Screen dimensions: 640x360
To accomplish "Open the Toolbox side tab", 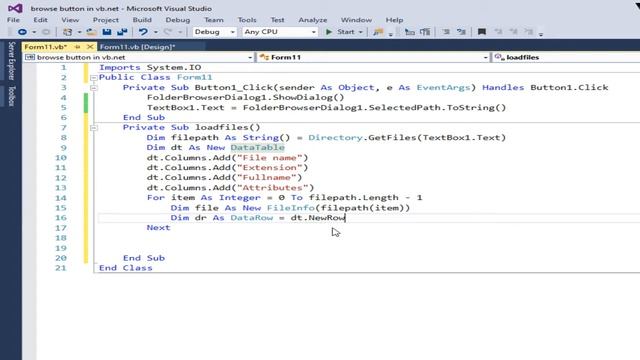I will [11, 96].
